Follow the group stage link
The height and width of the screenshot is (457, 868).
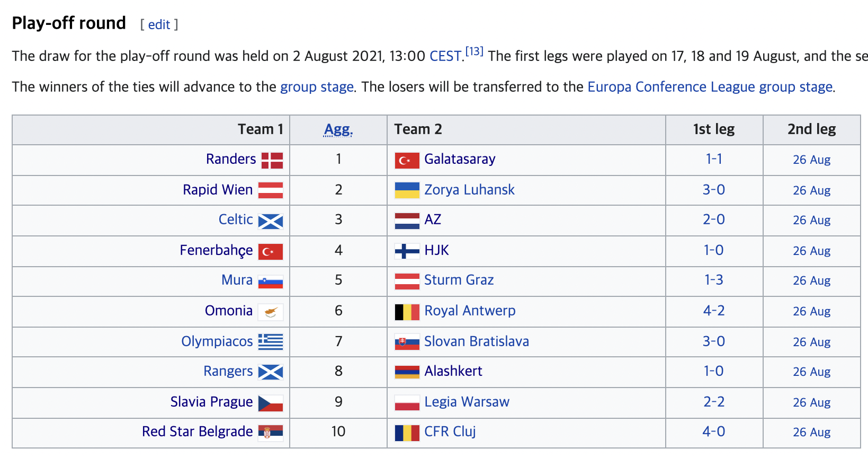[x=317, y=87]
